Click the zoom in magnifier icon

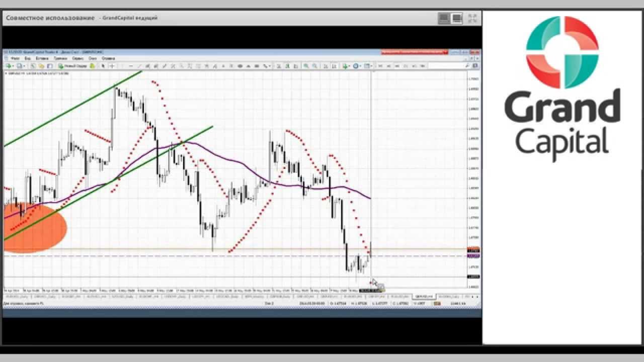pos(306,66)
